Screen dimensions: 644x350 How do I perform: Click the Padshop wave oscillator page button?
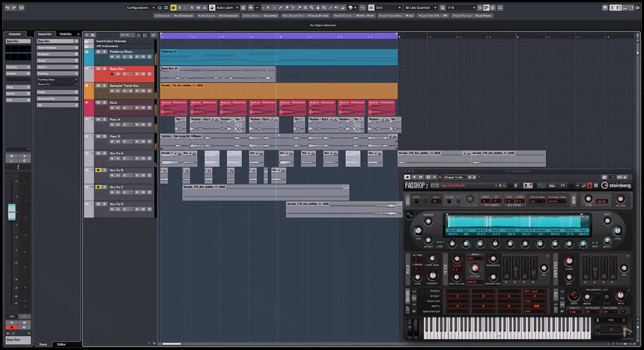point(541,185)
